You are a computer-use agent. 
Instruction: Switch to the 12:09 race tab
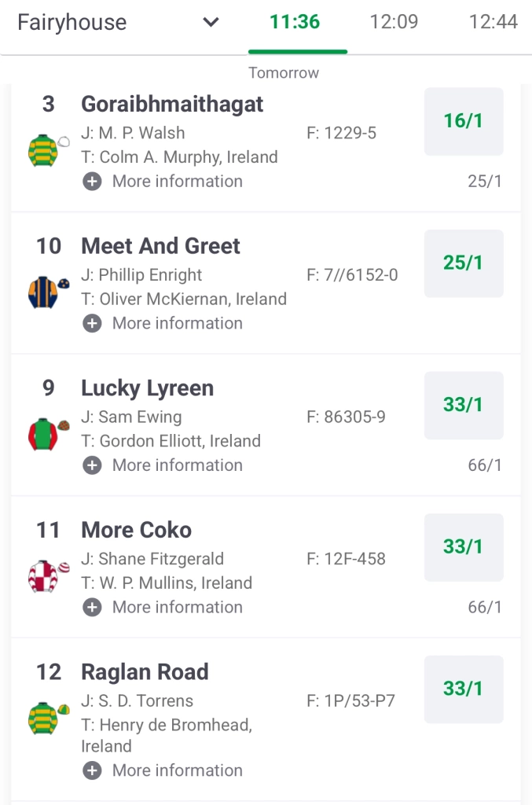pos(394,22)
